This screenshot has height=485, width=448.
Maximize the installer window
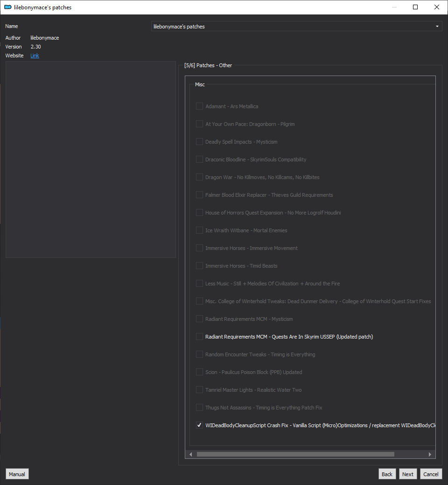pos(415,7)
